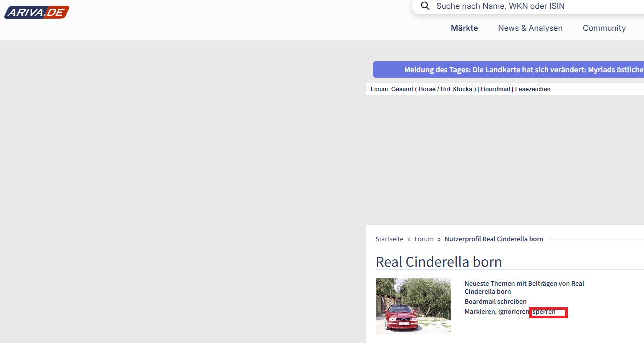Click the Nutzerprofil Real Cinderella born breadcrumb

(494, 239)
